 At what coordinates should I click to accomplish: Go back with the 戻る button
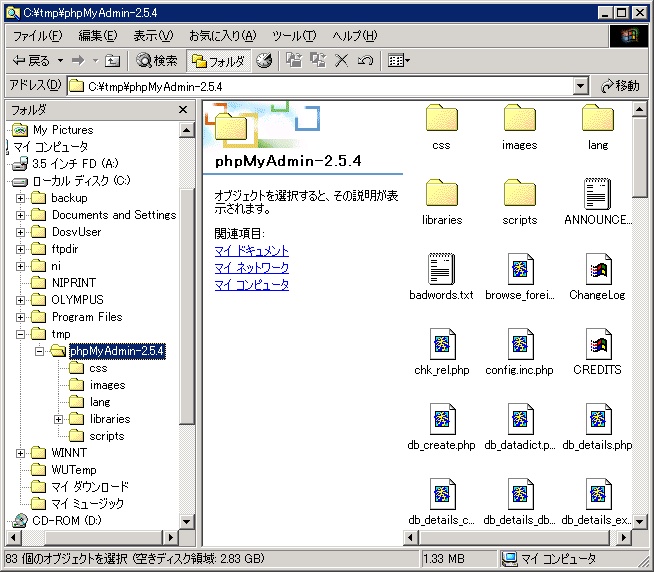31,61
